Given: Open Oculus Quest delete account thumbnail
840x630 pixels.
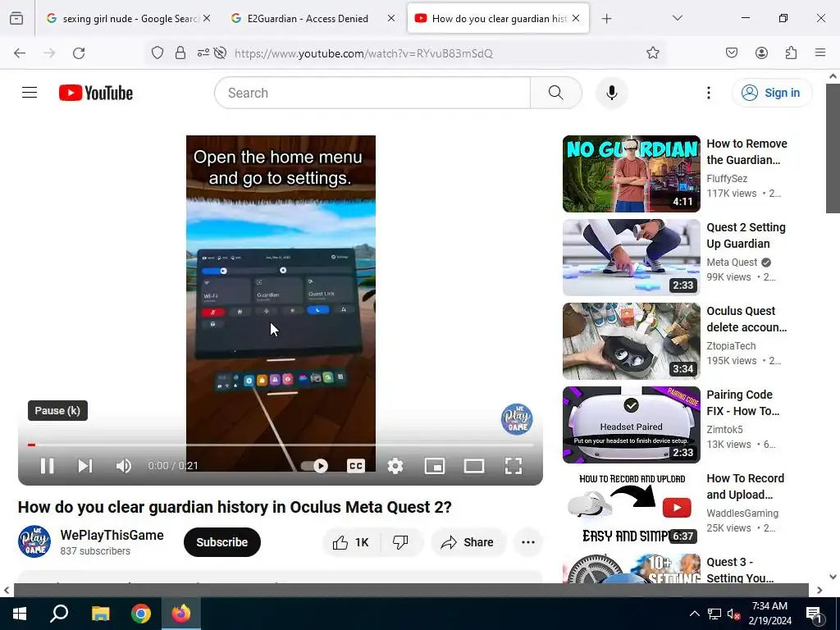Looking at the screenshot, I should tap(631, 340).
